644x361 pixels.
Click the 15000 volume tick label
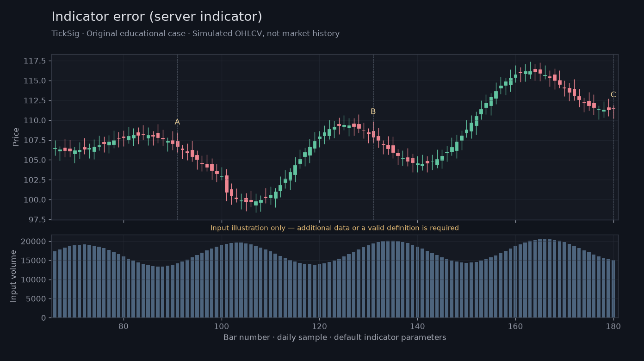coord(34,261)
